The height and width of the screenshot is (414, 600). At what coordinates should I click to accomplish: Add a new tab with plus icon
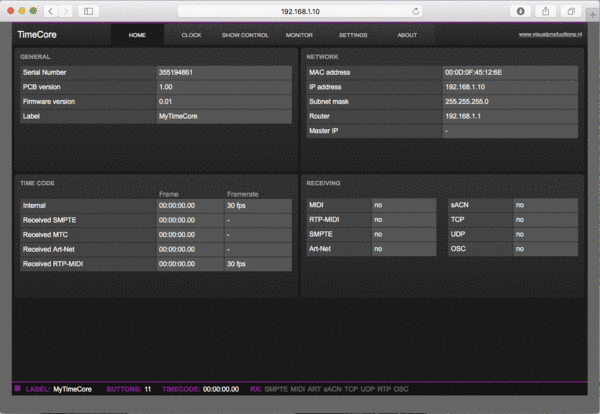pyautogui.click(x=593, y=15)
